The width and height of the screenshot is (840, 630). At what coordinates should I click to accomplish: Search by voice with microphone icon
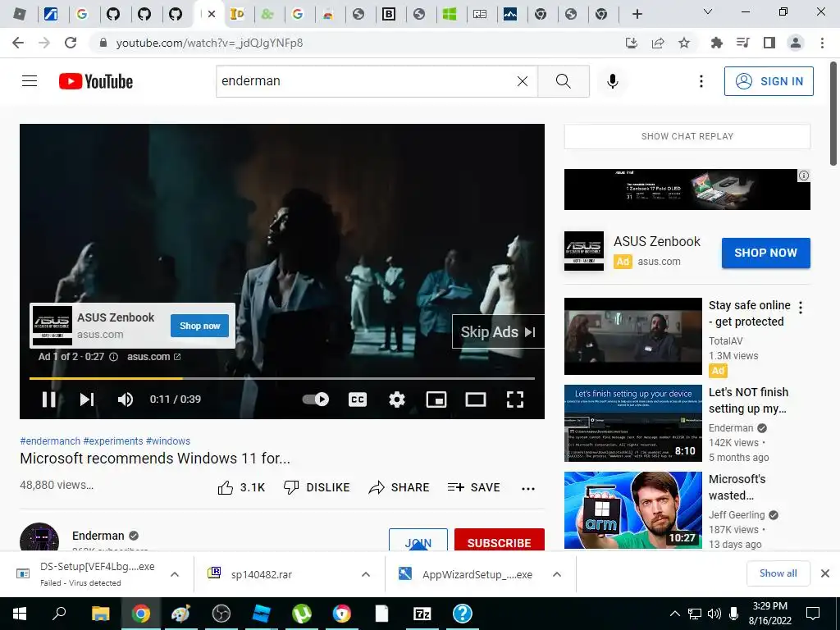[x=612, y=81]
